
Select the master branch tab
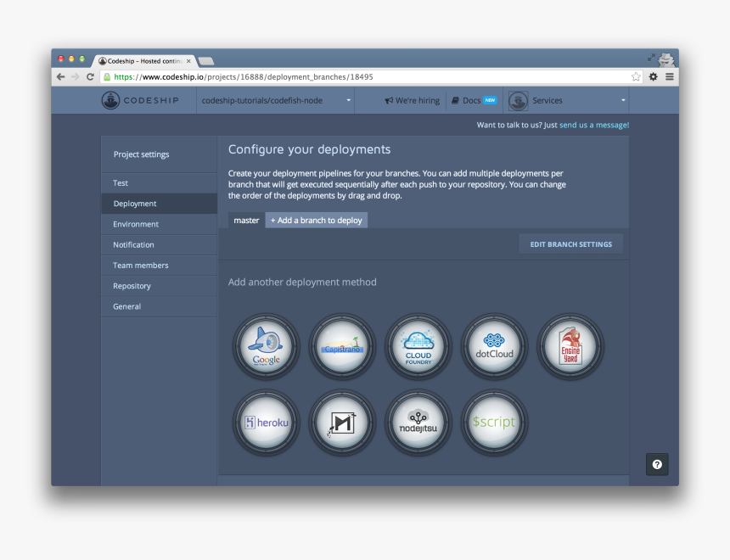tap(246, 221)
